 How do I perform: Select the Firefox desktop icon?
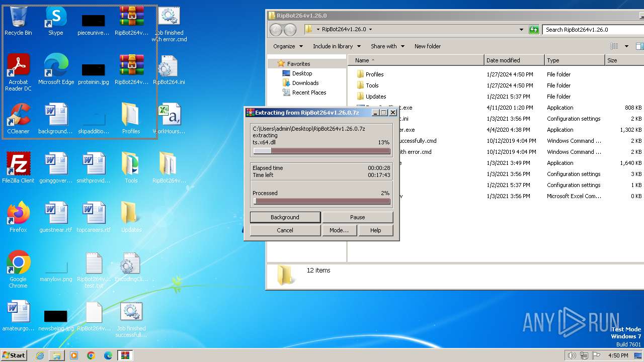[x=18, y=217]
